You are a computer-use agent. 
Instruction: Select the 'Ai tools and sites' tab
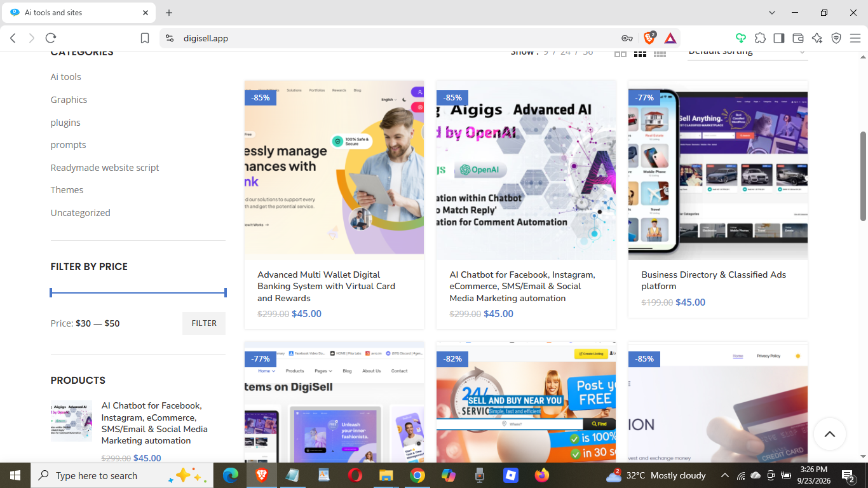tap(80, 13)
